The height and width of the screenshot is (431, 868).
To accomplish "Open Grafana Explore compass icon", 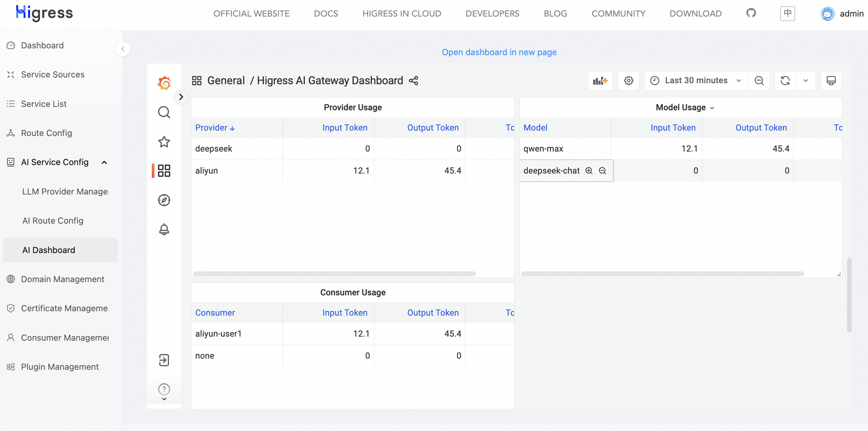I will point(164,200).
